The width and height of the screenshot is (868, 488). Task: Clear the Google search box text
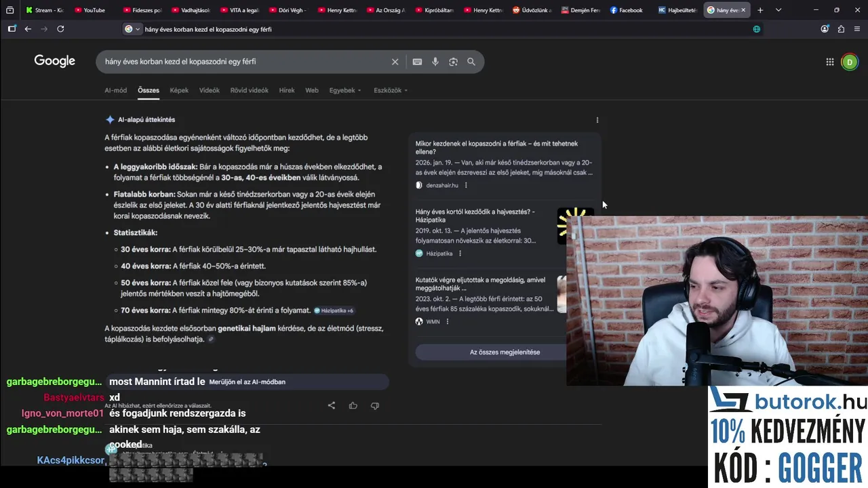[x=395, y=62]
